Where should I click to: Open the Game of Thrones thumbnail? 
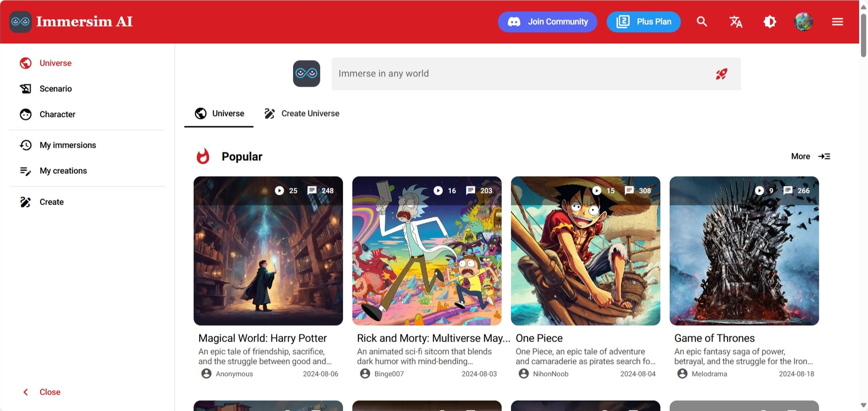(x=744, y=251)
